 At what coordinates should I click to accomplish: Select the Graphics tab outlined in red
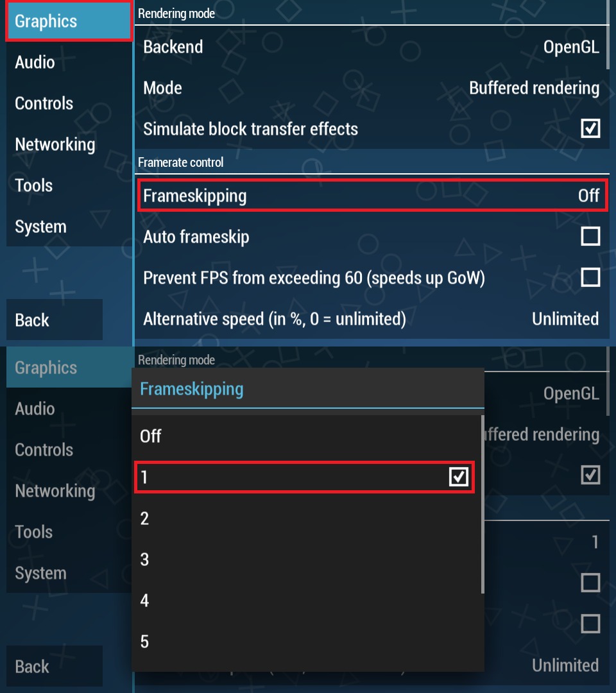click(x=68, y=22)
